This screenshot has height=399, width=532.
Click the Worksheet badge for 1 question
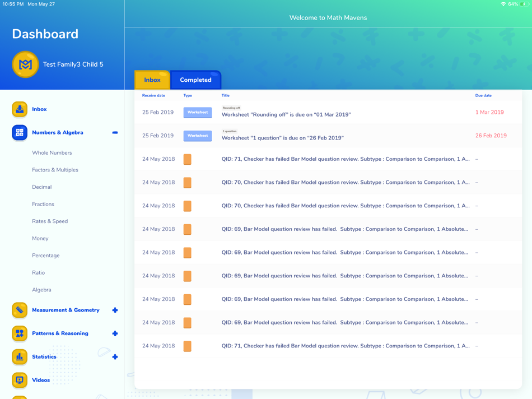(x=198, y=136)
